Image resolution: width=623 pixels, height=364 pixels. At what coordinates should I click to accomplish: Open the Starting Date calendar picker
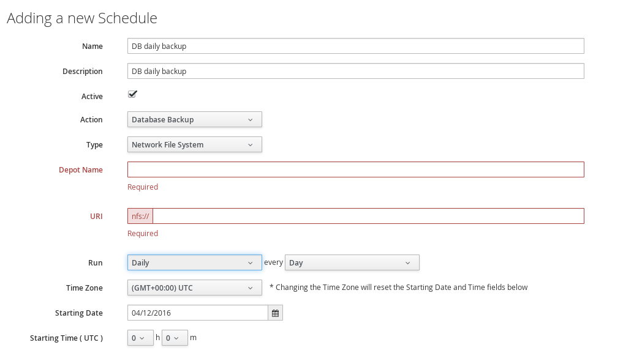coord(275,313)
